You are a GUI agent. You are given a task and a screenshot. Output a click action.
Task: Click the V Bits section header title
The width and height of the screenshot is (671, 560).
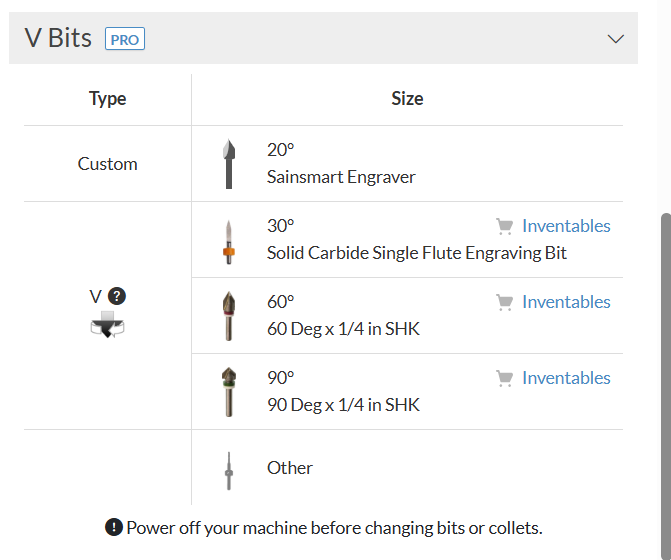[x=58, y=39]
